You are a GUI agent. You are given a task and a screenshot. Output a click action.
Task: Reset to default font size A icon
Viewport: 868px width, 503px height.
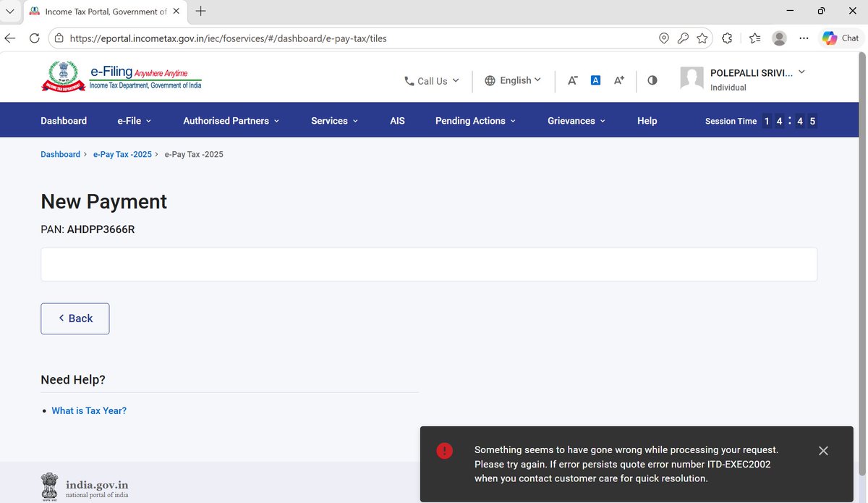(595, 80)
